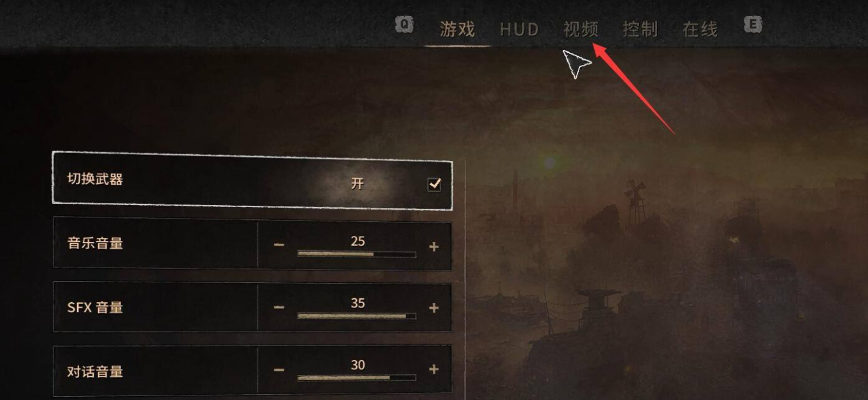Switch to the HUD tab
Screen dimensions: 868x400
[x=519, y=30]
